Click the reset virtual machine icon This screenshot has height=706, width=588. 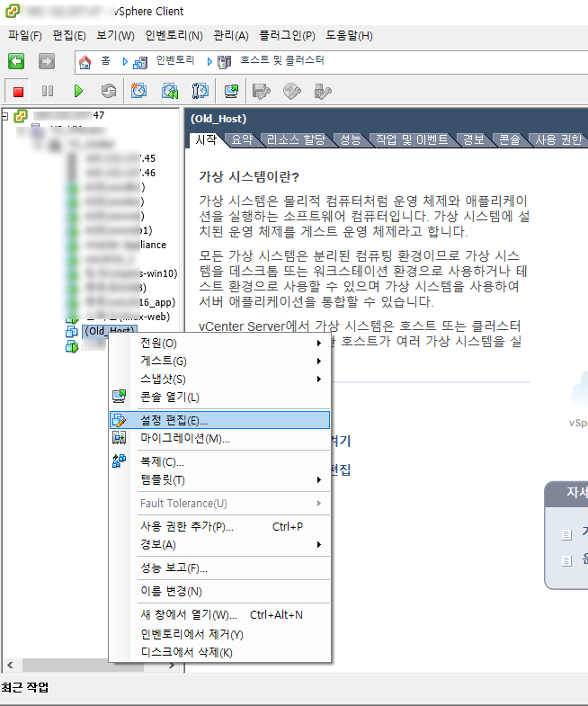pyautogui.click(x=108, y=92)
